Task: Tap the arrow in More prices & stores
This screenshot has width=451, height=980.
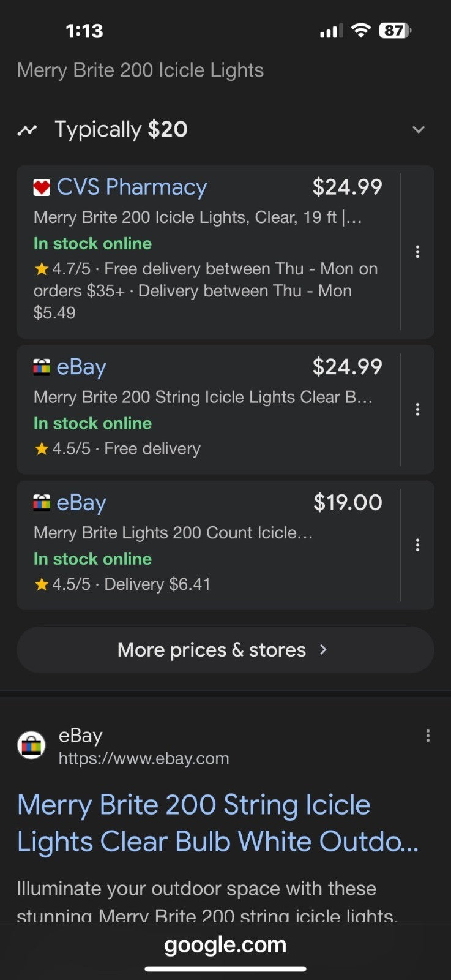Action: click(324, 650)
